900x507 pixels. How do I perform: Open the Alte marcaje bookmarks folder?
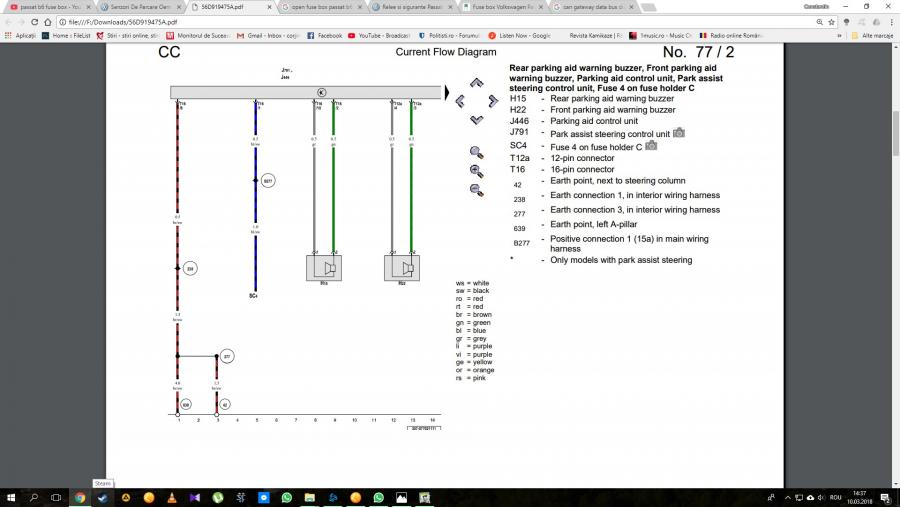click(870, 35)
